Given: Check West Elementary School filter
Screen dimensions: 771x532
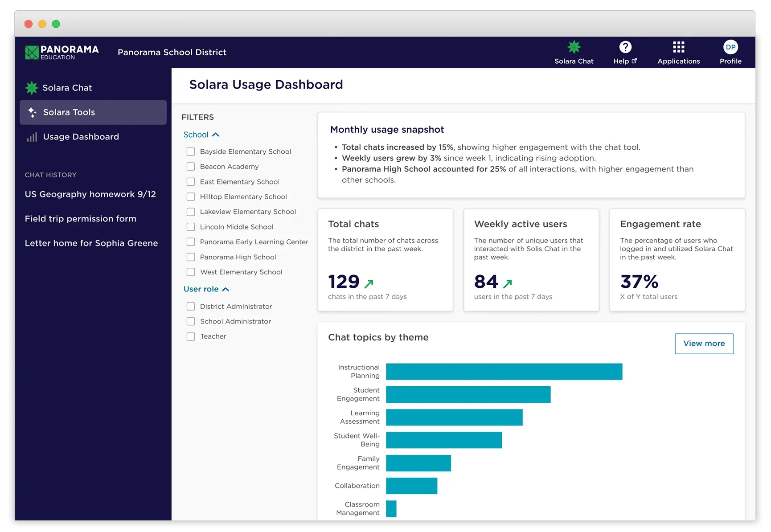Looking at the screenshot, I should tap(191, 272).
